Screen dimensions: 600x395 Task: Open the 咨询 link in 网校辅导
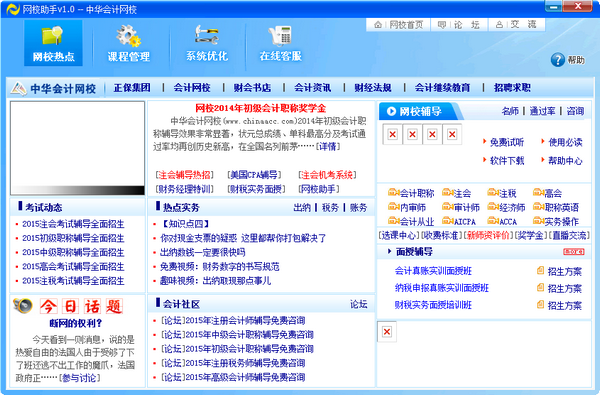(575, 111)
